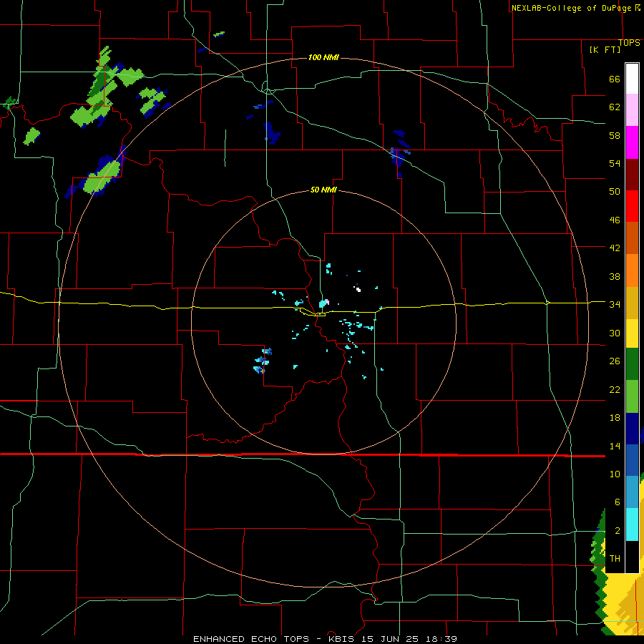Click the 'NEXLAB-College of DuPage' credit text
Image resolution: width=644 pixels, height=644 pixels.
pyautogui.click(x=571, y=8)
